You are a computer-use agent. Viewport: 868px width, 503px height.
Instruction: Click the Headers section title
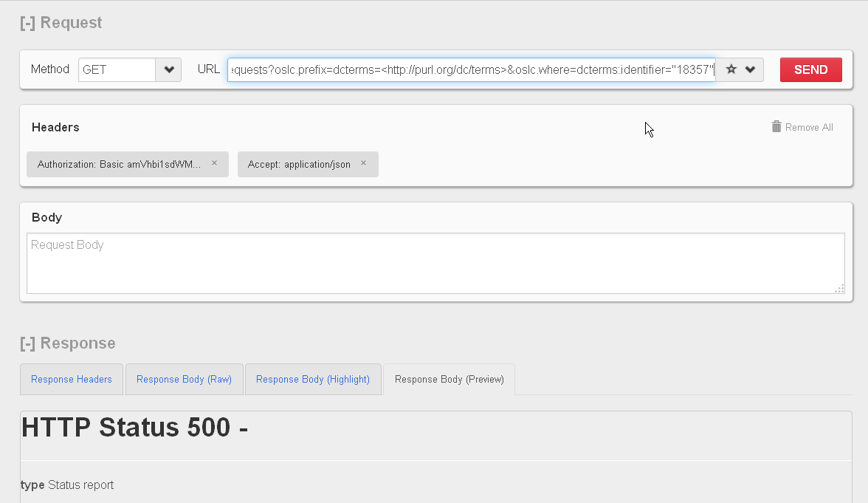[x=55, y=127]
